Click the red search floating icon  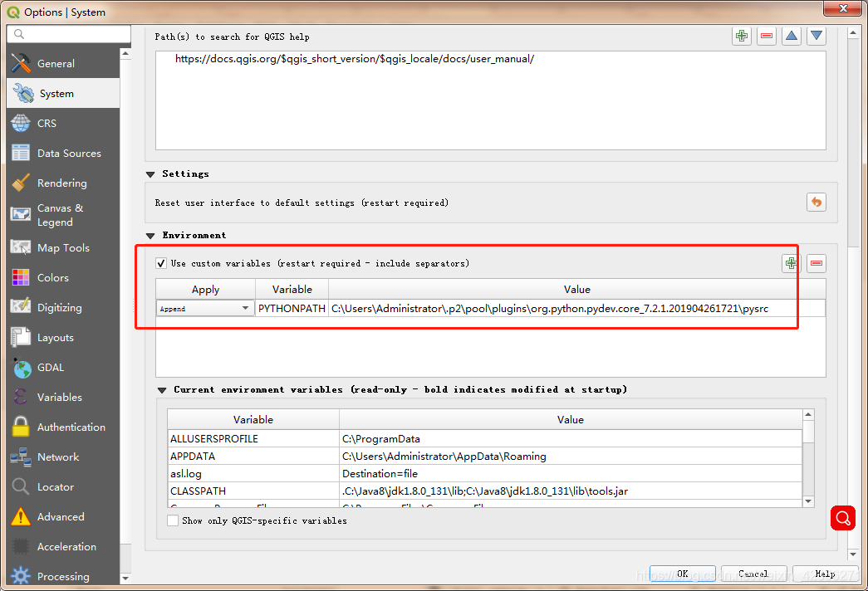(842, 518)
